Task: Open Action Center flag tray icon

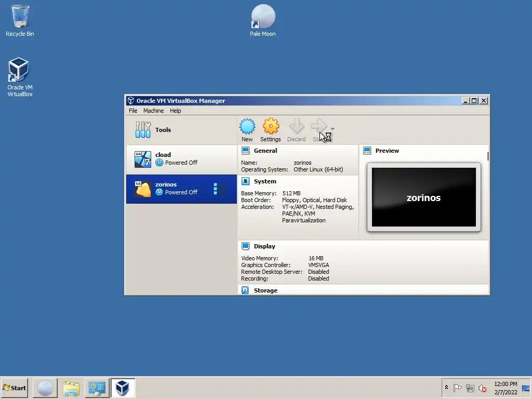Action: 457,388
